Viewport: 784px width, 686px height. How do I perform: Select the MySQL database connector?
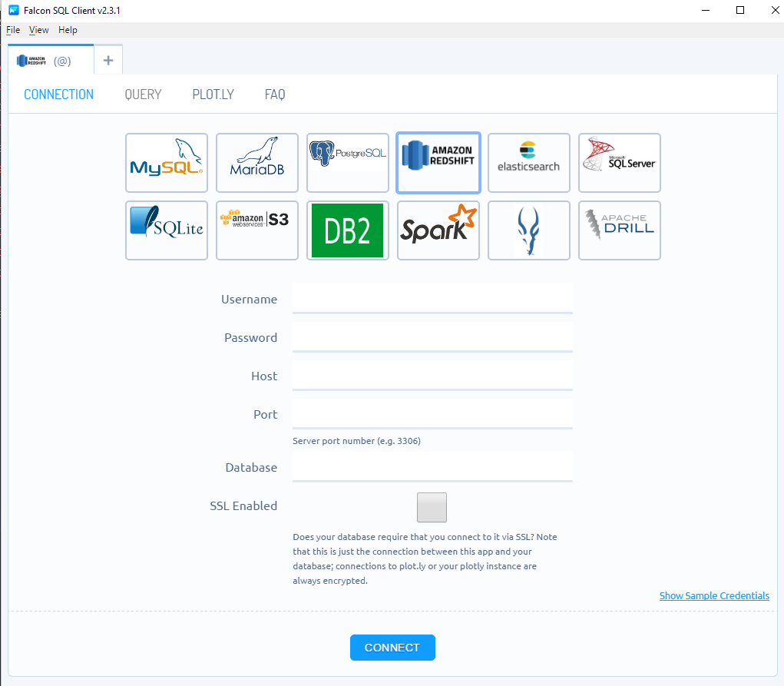coord(166,163)
